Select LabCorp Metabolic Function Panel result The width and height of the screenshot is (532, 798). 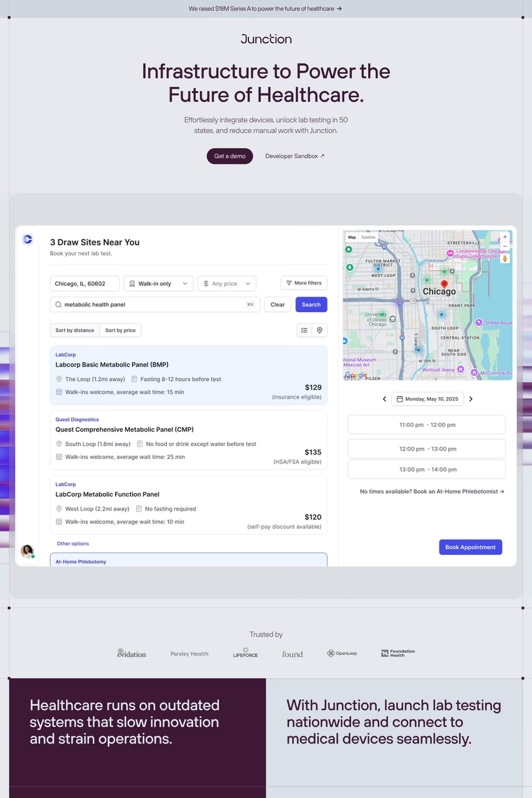188,505
